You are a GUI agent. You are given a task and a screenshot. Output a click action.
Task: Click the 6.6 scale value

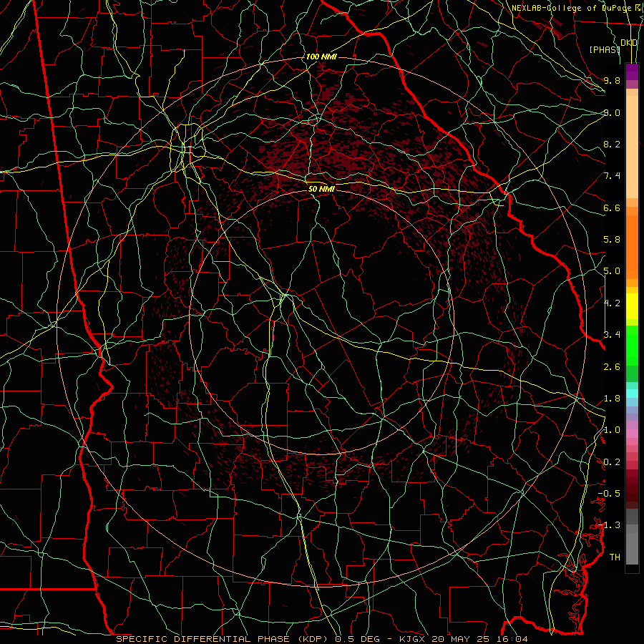pyautogui.click(x=612, y=208)
